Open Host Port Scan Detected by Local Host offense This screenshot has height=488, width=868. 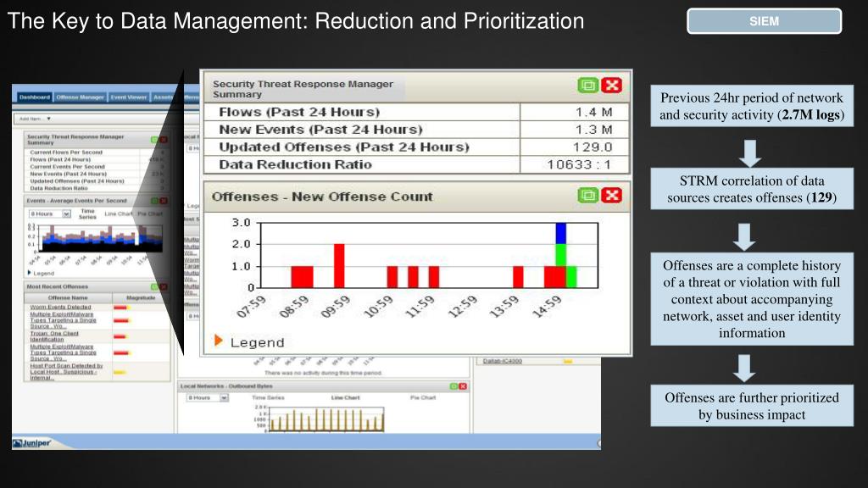point(66,372)
